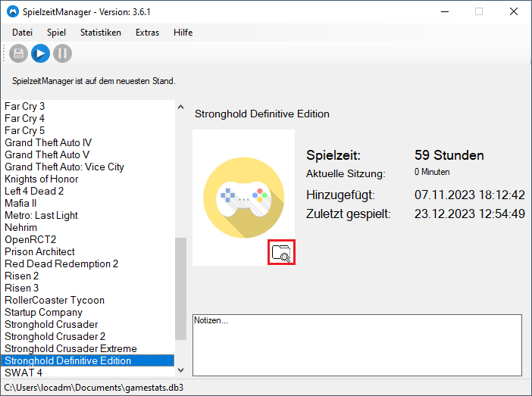Screen dimensions: 532x396
Task: Start tracking with the play button
Action: [x=40, y=53]
